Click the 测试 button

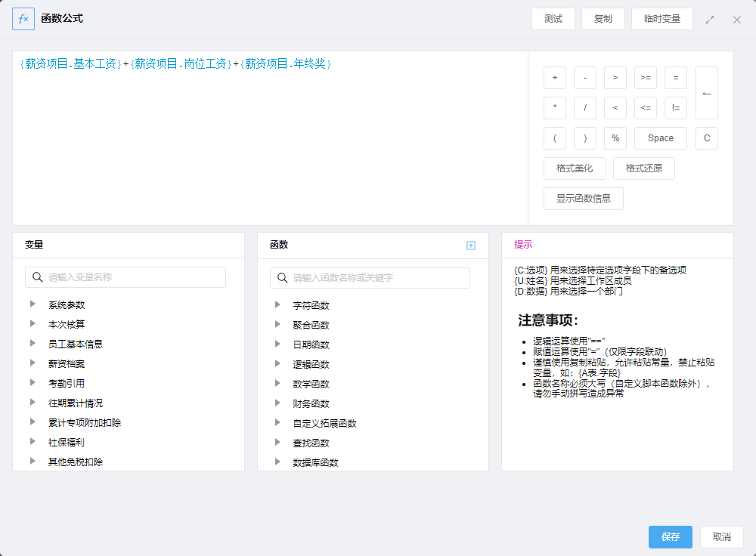553,19
